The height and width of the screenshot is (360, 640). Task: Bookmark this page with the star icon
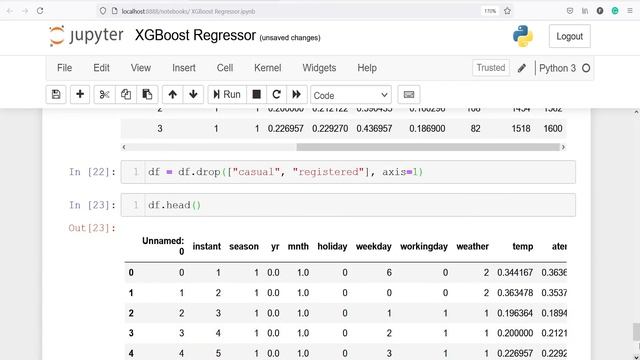tap(507, 11)
